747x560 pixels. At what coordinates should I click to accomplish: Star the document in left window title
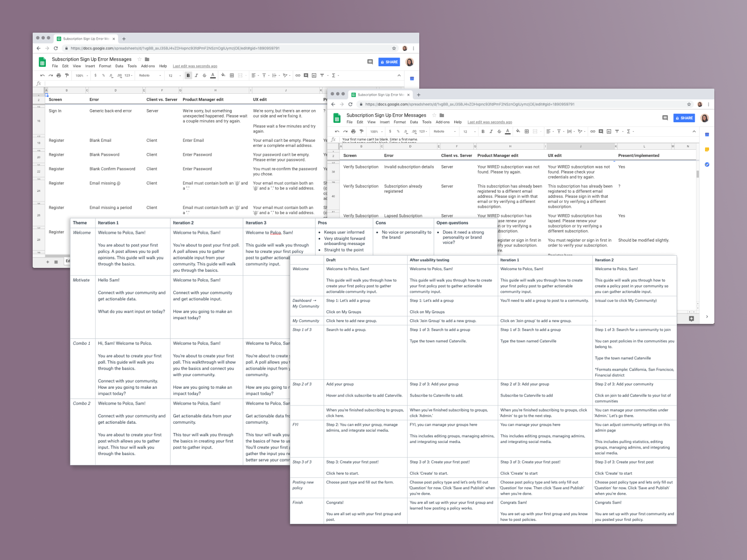pyautogui.click(x=139, y=59)
